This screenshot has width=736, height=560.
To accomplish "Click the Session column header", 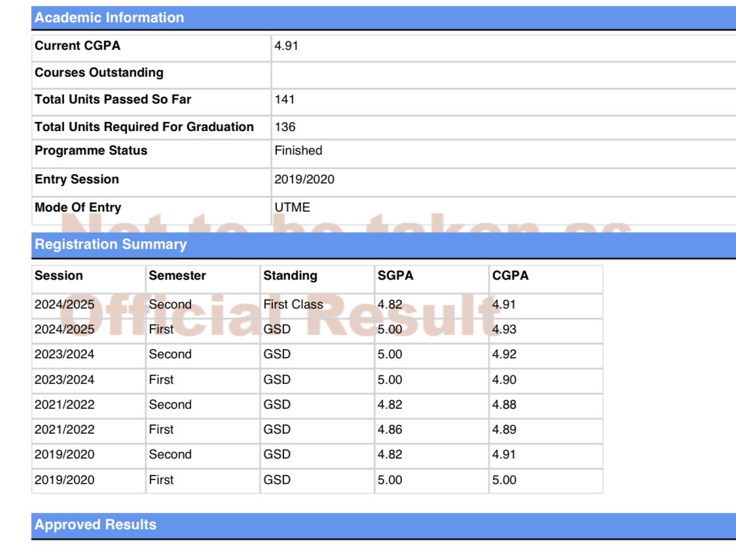I will point(59,276).
